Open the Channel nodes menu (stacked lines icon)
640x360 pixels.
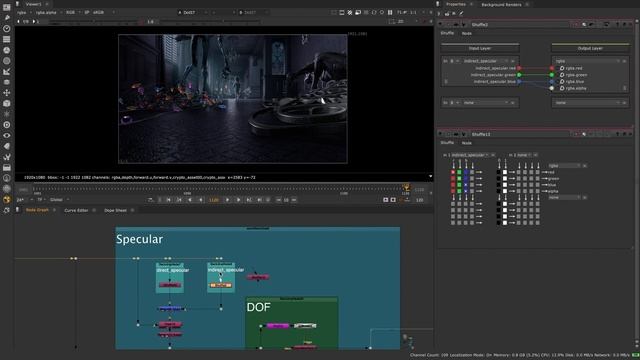7,39
